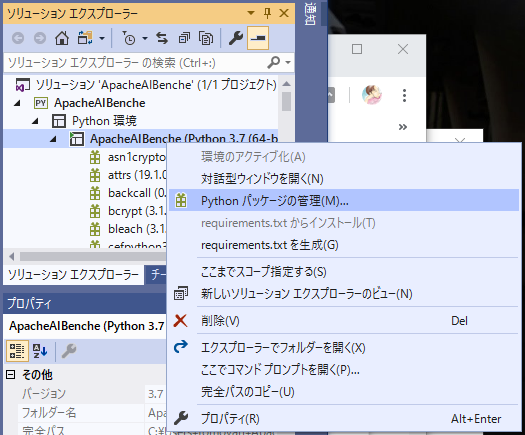Open Properties wrench in Solution Explorer toolbar

click(236, 38)
